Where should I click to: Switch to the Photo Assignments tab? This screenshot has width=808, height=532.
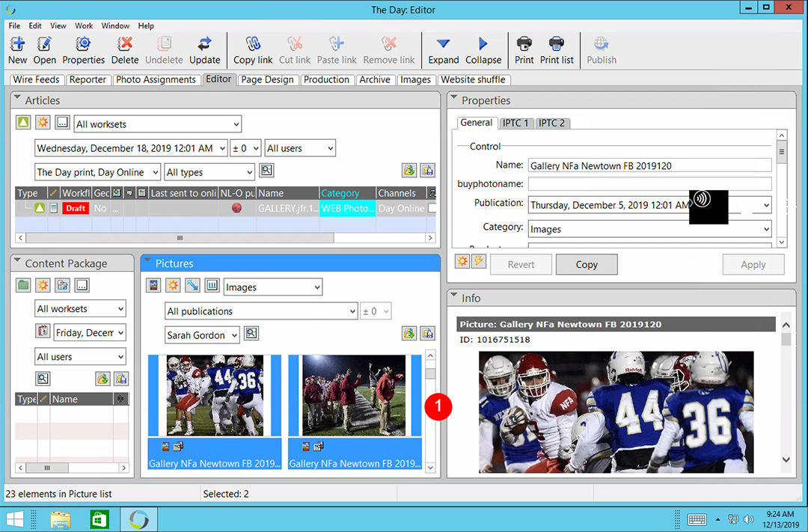(156, 80)
